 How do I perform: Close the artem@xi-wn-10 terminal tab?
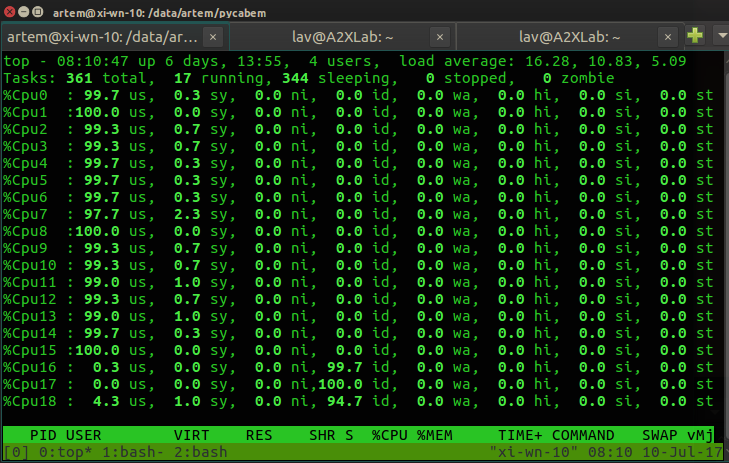(x=213, y=37)
